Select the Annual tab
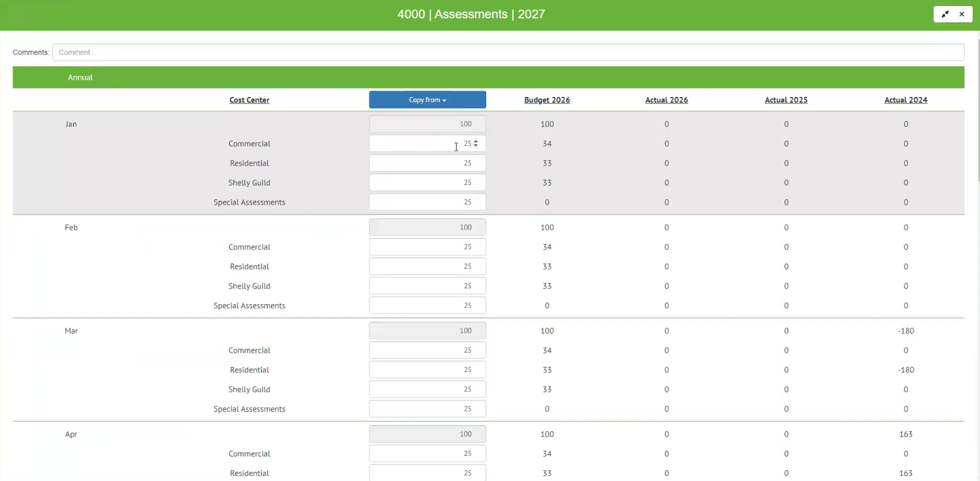The height and width of the screenshot is (481, 980). coord(80,78)
